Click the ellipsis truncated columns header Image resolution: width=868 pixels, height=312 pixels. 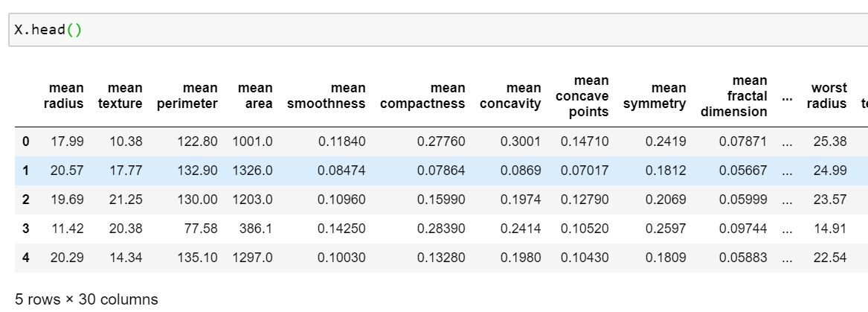pyautogui.click(x=787, y=97)
